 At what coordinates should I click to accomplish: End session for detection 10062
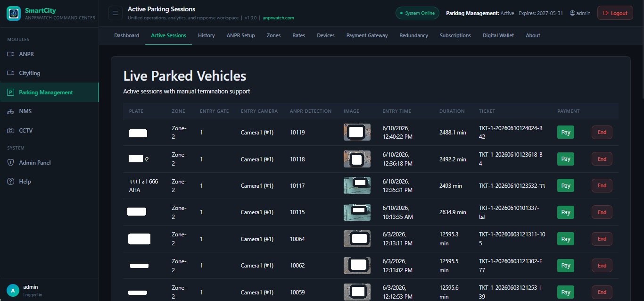click(602, 266)
